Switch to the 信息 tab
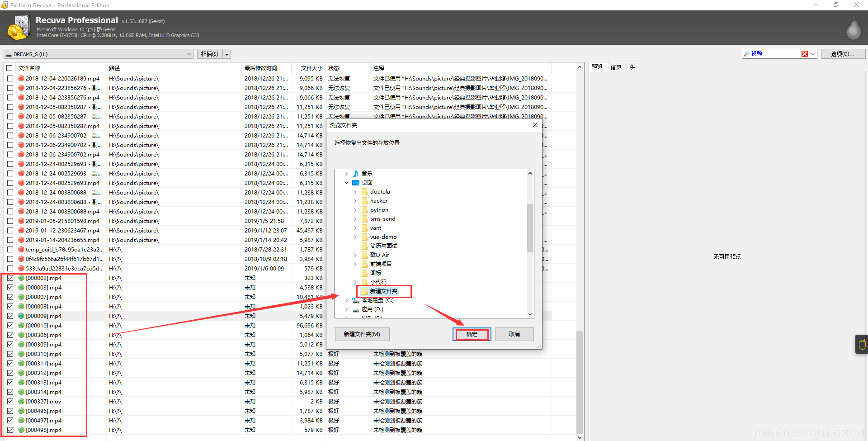The height and width of the screenshot is (441, 868). pyautogui.click(x=616, y=67)
